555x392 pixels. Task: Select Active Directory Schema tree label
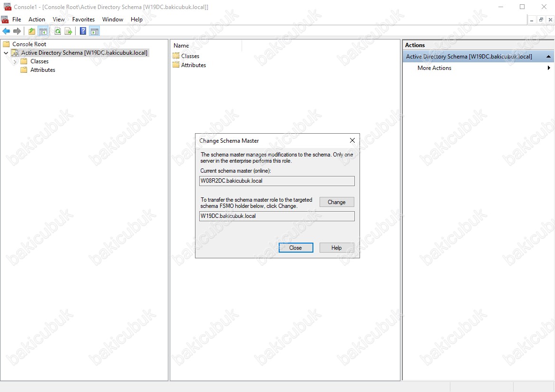pos(84,53)
